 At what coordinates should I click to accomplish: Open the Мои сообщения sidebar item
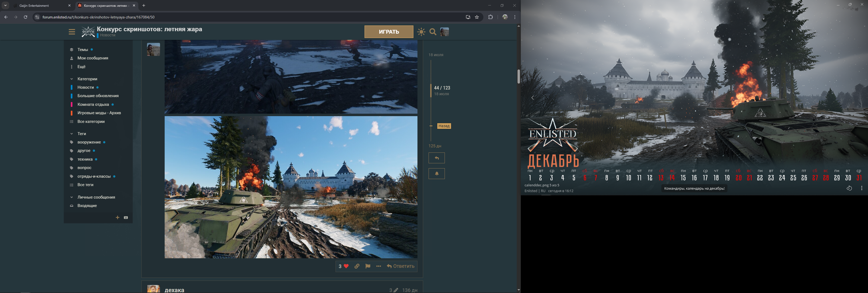tap(93, 58)
